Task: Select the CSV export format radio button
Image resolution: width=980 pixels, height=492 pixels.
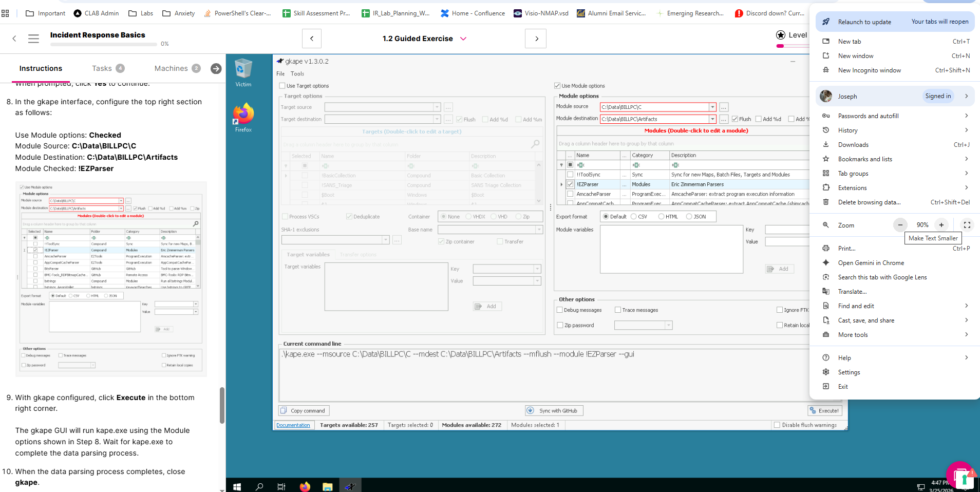Action: (x=634, y=217)
